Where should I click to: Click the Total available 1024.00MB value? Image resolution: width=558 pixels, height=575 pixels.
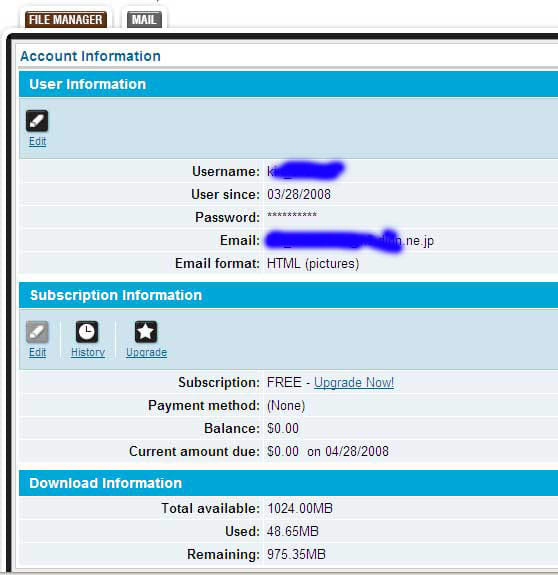click(x=300, y=509)
